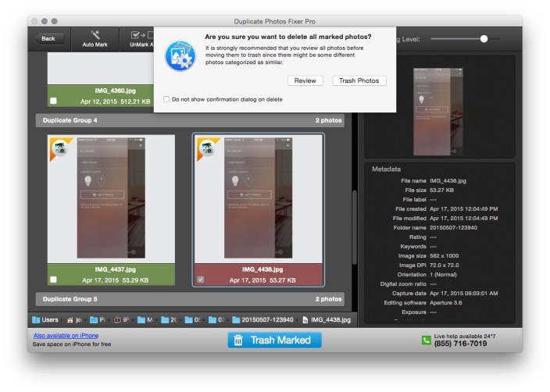Click the home folder icon in path bar
550x392 pixels.
coord(70,320)
